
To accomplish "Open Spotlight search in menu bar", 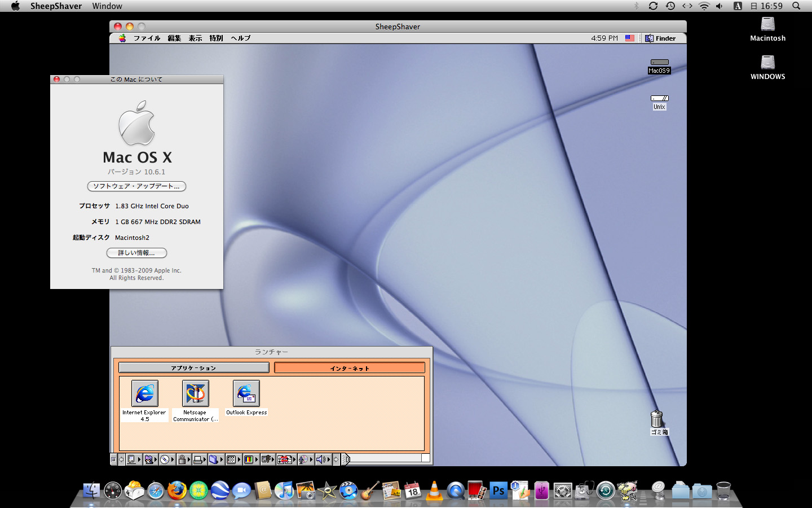I will (796, 6).
